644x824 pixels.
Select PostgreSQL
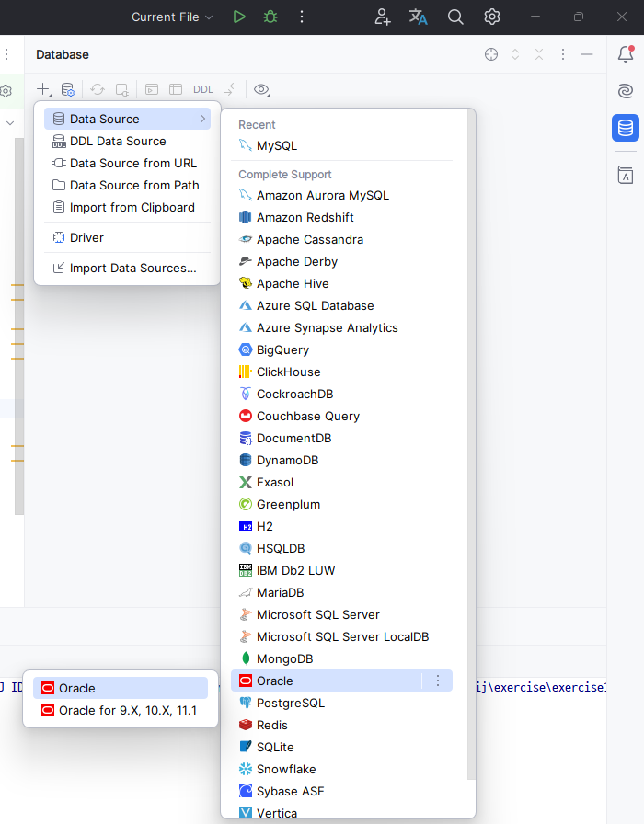tap(341, 704)
